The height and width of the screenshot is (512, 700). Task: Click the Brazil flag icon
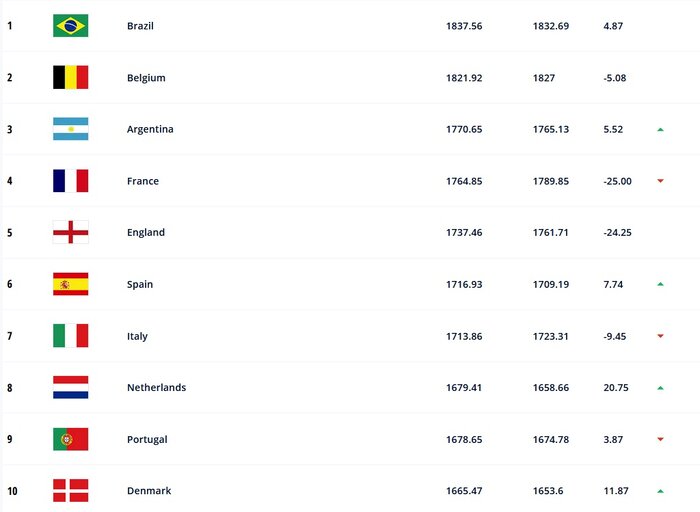coord(70,26)
